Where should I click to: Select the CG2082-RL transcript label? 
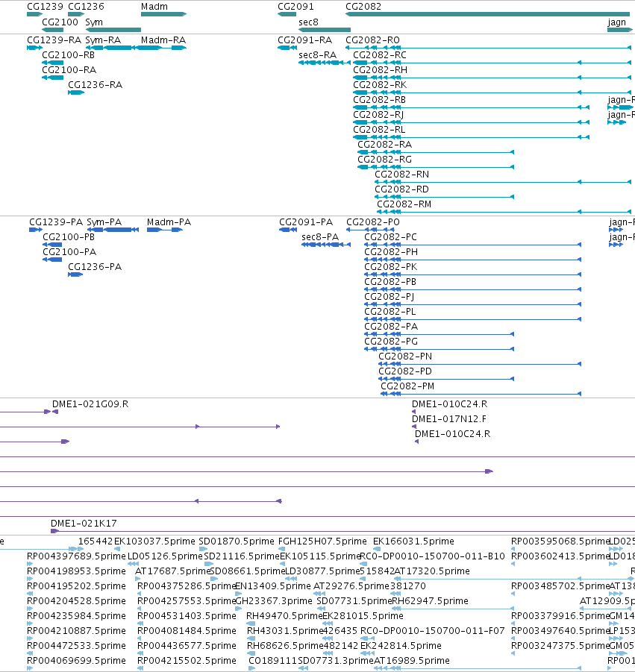click(x=379, y=129)
